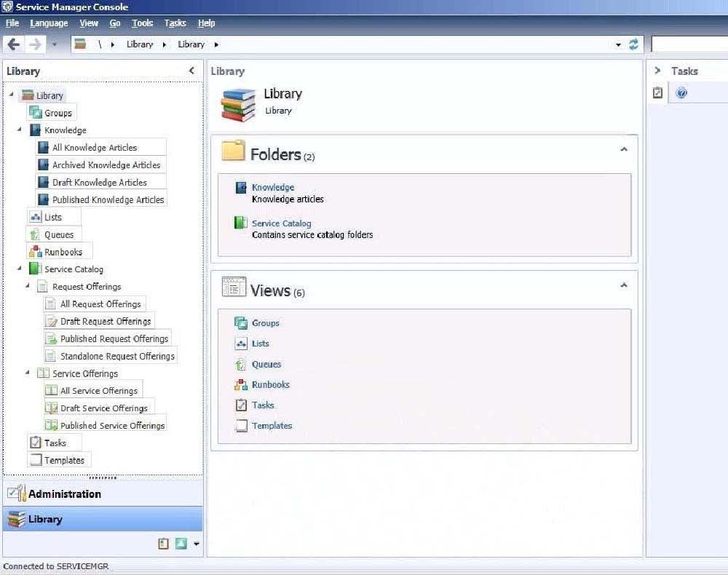
Task: Open the Runbooks view link
Action: pyautogui.click(x=271, y=385)
